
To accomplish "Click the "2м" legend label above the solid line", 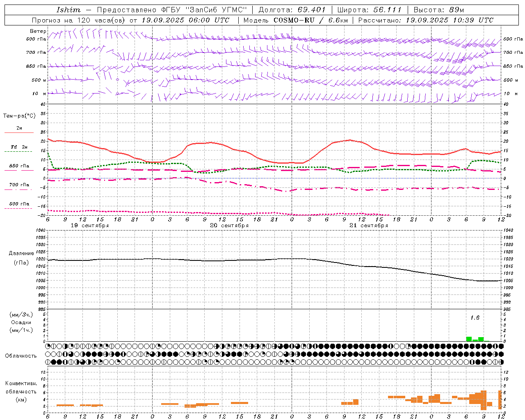I will [x=19, y=128].
